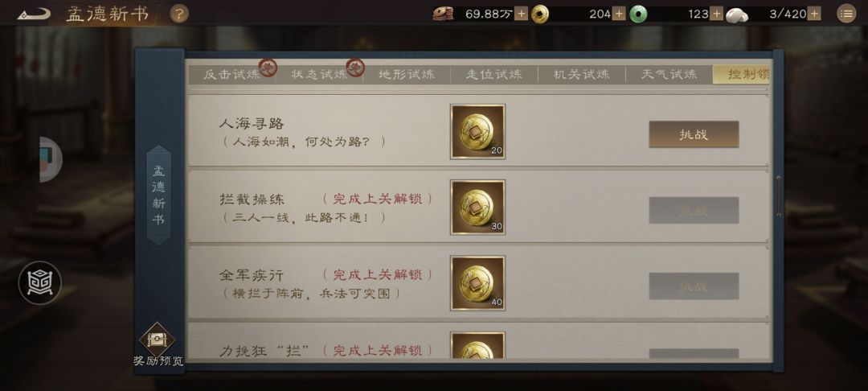This screenshot has height=391, width=868.
Task: Switch to the 状态试炼 tab
Action: point(319,74)
